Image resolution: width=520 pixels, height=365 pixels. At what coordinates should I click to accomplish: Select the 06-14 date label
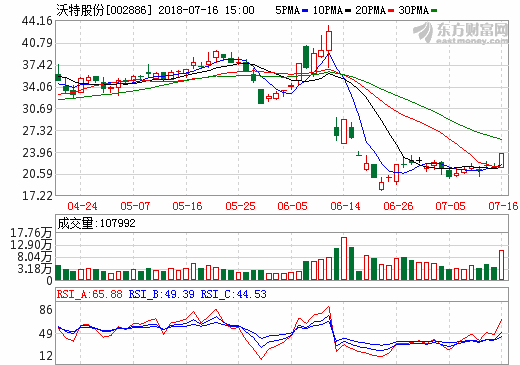345,206
